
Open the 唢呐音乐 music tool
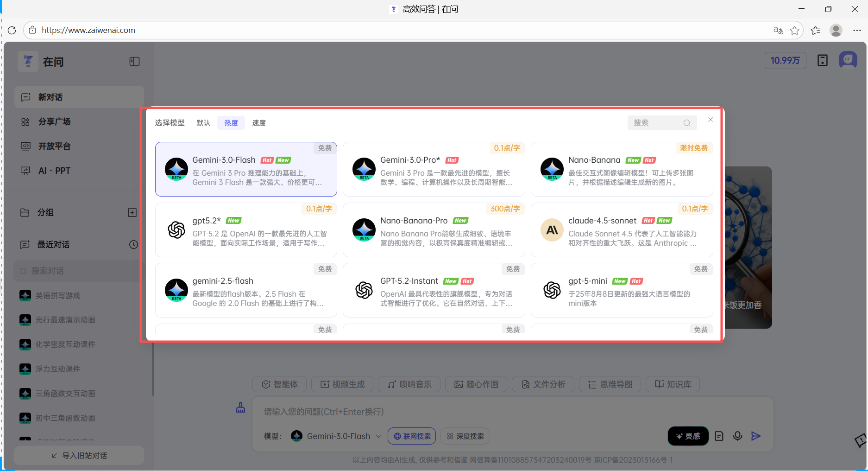click(x=409, y=384)
